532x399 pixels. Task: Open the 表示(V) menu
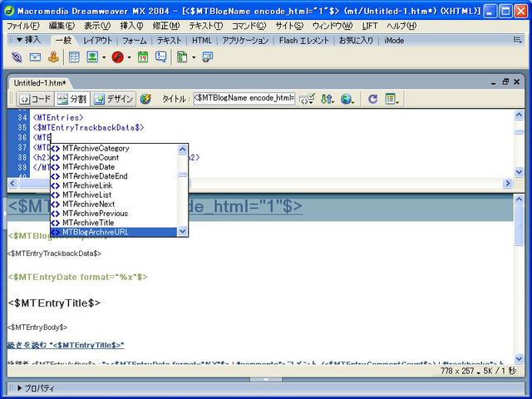(97, 26)
